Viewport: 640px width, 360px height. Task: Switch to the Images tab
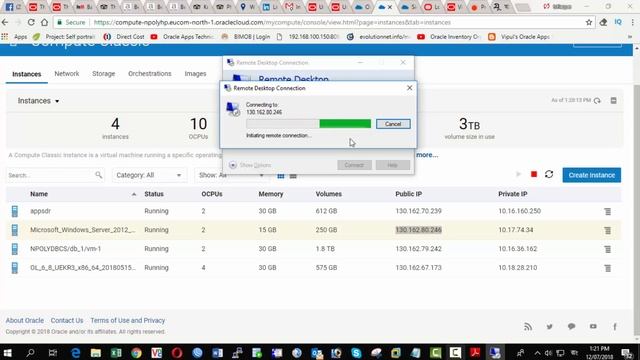(x=195, y=73)
